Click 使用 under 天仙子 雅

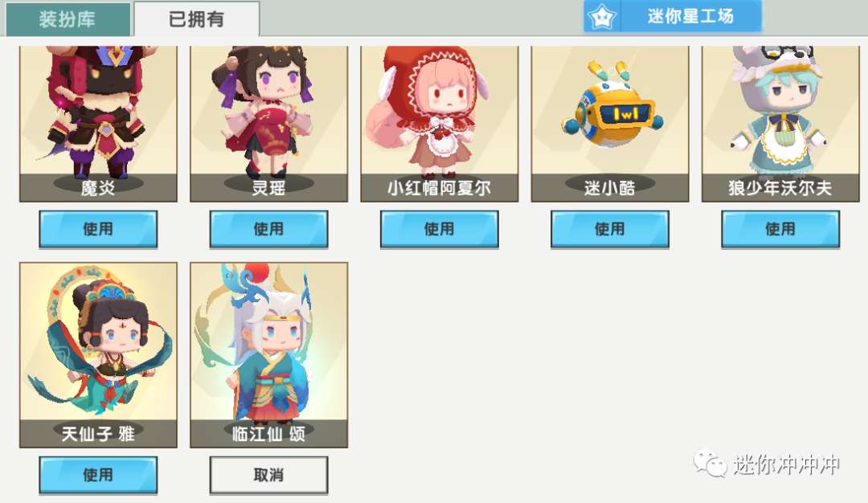pos(98,475)
